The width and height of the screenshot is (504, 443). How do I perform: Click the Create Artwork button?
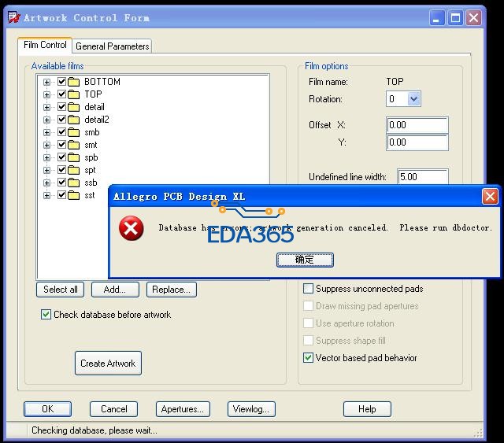tap(108, 363)
